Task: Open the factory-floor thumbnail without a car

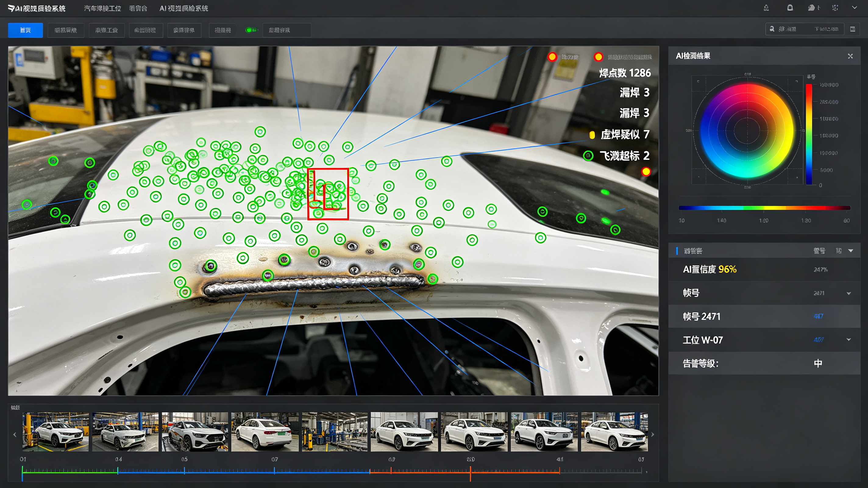Action: 335,432
